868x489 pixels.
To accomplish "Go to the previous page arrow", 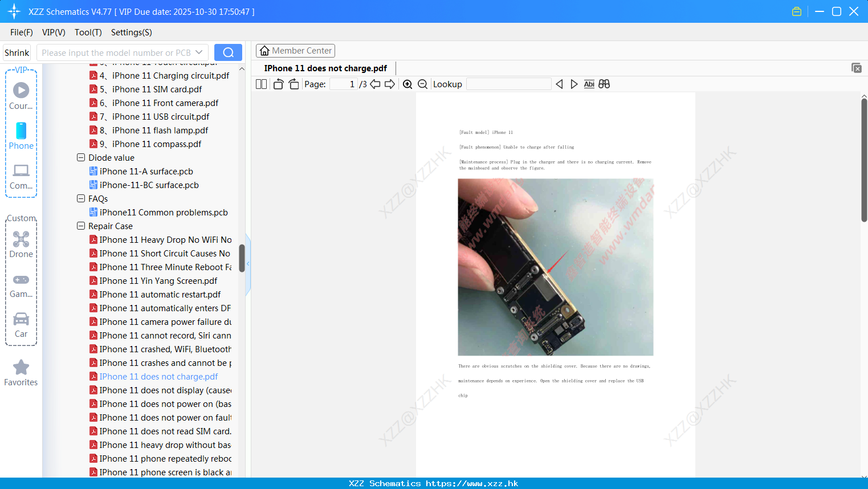I will click(x=375, y=84).
